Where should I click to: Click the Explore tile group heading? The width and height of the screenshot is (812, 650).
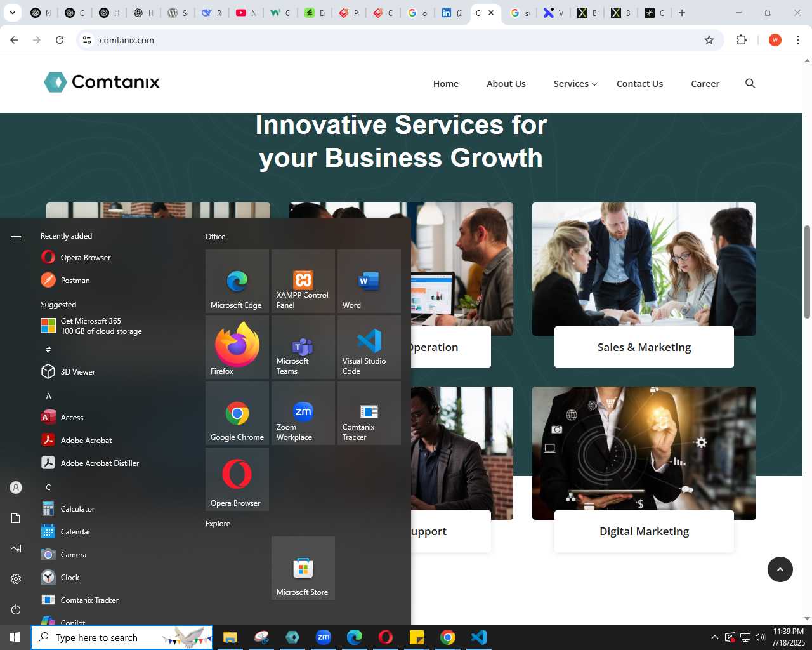click(x=218, y=524)
